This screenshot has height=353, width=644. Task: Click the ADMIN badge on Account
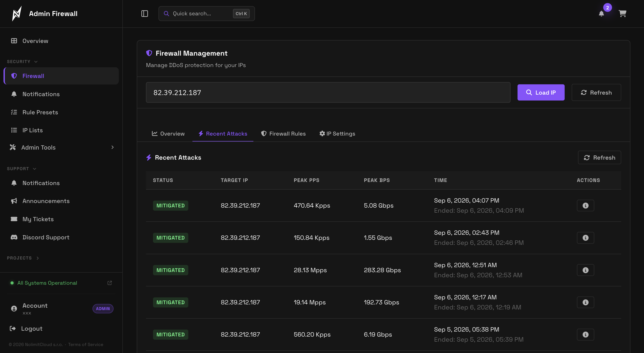tap(103, 309)
